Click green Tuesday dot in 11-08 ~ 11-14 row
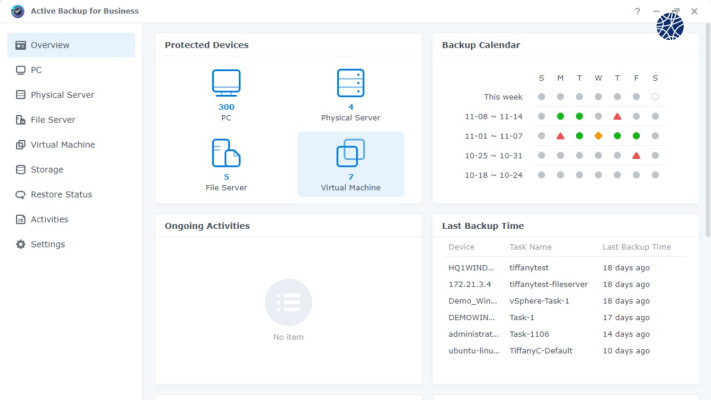This screenshot has height=400, width=711. (x=580, y=117)
